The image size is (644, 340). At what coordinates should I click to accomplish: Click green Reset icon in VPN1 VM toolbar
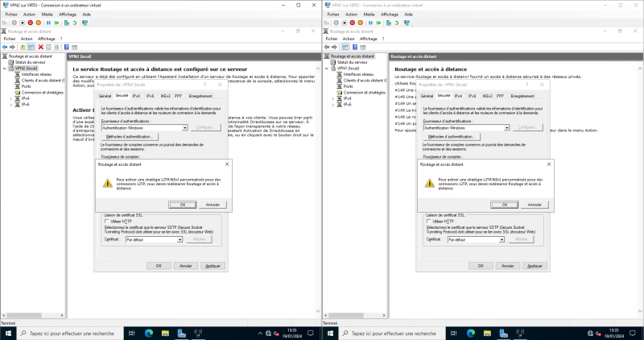pos(378,23)
